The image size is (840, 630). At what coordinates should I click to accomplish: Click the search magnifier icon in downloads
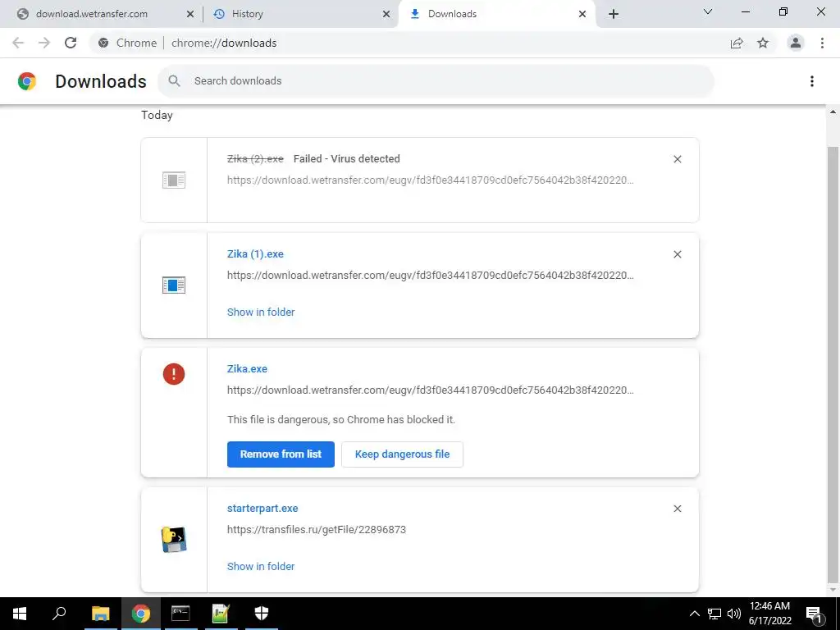click(174, 81)
